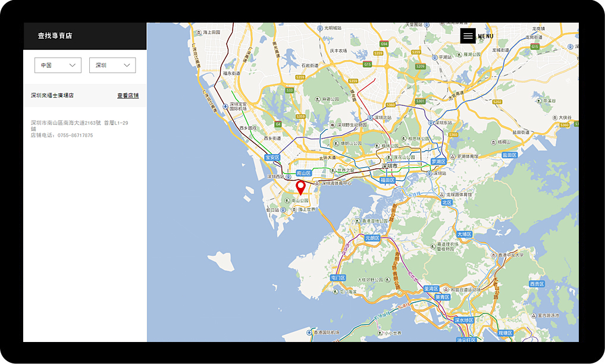Click the icon beside 茶溪谷
The width and height of the screenshot is (605, 364).
[539, 101]
